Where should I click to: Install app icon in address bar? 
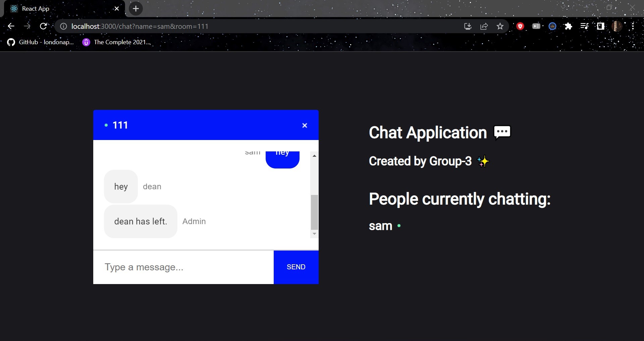pos(468,26)
